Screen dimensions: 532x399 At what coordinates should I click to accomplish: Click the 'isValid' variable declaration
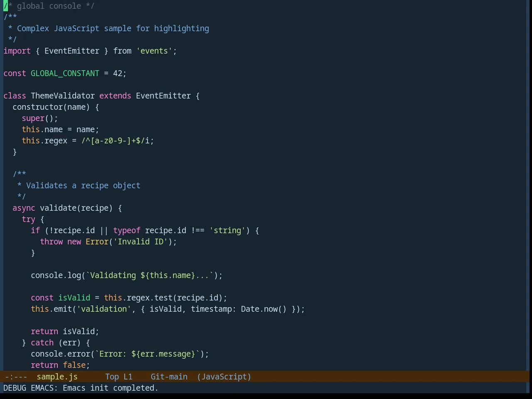pos(74,298)
